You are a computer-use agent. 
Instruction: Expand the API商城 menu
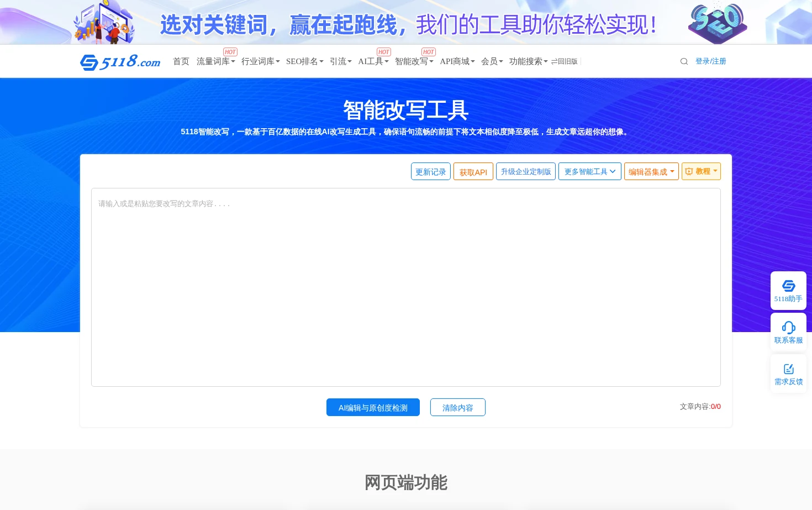(x=457, y=61)
